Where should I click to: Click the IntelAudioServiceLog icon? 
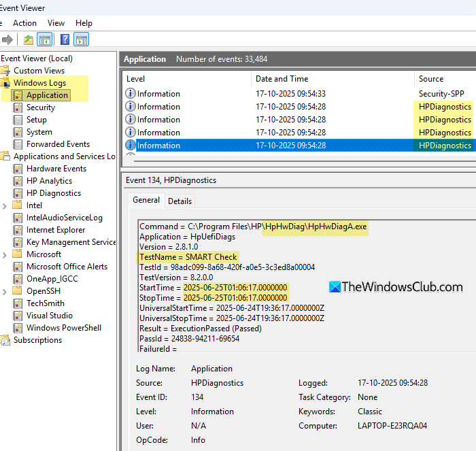coord(18,218)
